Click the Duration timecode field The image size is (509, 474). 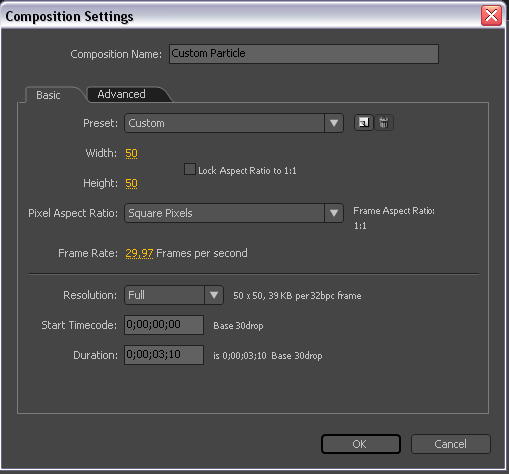[x=164, y=355]
